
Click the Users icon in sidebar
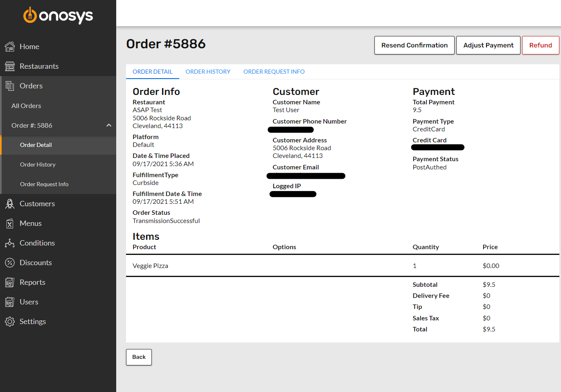[10, 302]
